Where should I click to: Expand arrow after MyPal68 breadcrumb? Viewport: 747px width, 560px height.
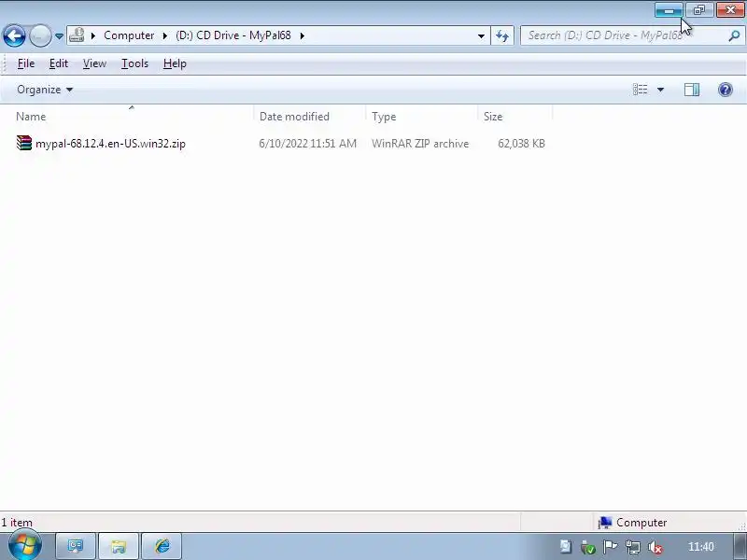point(302,35)
